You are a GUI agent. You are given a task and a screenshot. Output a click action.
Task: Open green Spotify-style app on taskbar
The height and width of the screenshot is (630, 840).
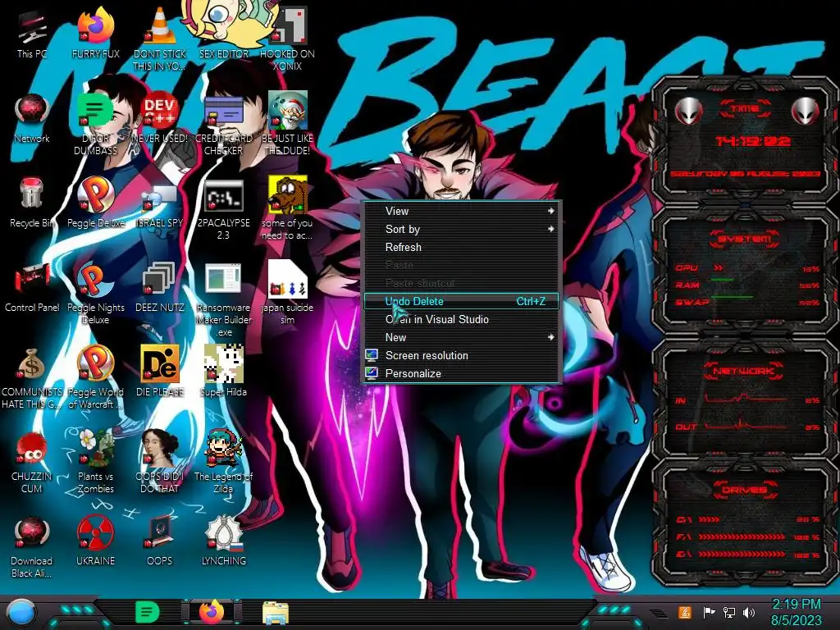click(148, 612)
